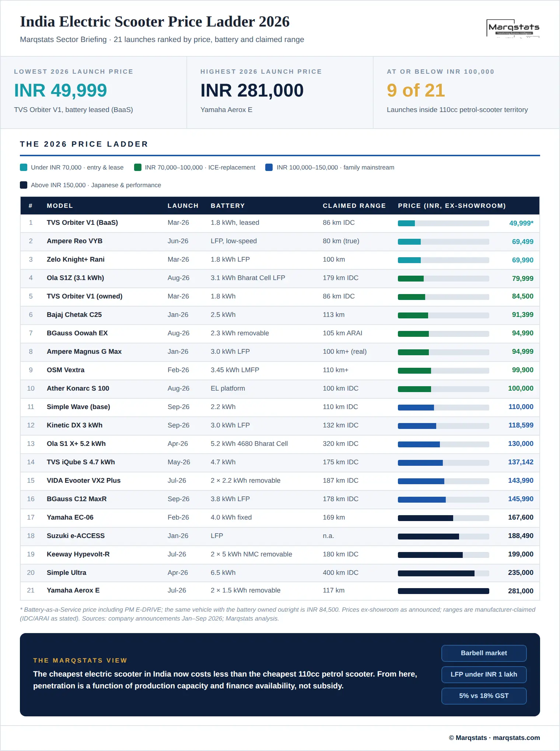Select the Ola S1Z (3.1 kWh) model name

tap(75, 278)
